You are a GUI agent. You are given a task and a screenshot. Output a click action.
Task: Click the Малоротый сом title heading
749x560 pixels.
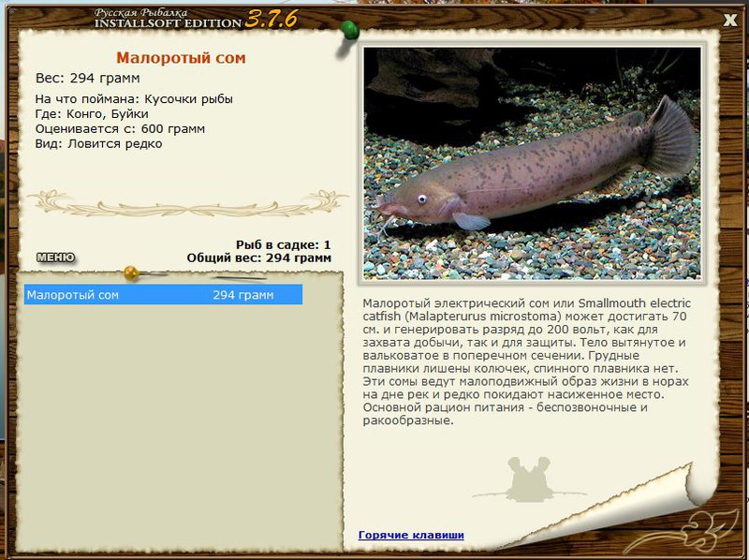(181, 58)
